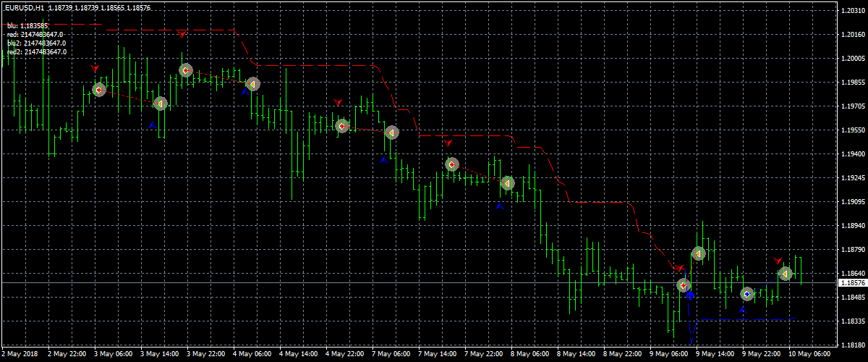Screen dimensions: 868x362
Task: Select the 1.20005 price axis label
Action: click(x=854, y=59)
